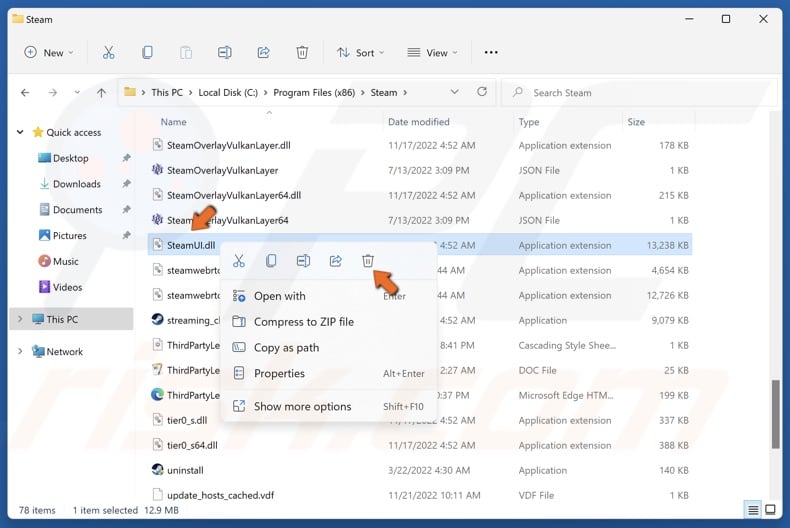790x528 pixels.
Task: Switch to details view in status bar
Action: tap(753, 510)
